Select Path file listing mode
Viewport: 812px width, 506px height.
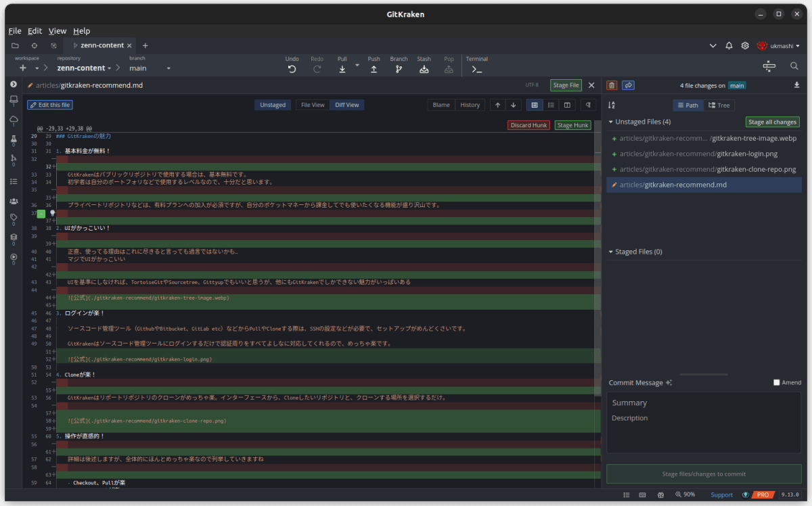click(687, 105)
